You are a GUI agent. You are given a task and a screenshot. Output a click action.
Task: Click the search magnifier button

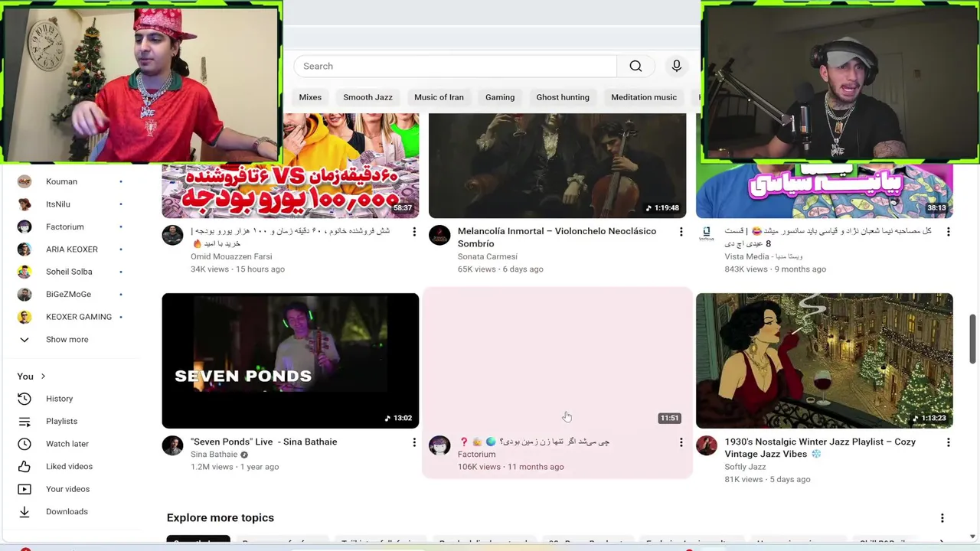pyautogui.click(x=635, y=67)
